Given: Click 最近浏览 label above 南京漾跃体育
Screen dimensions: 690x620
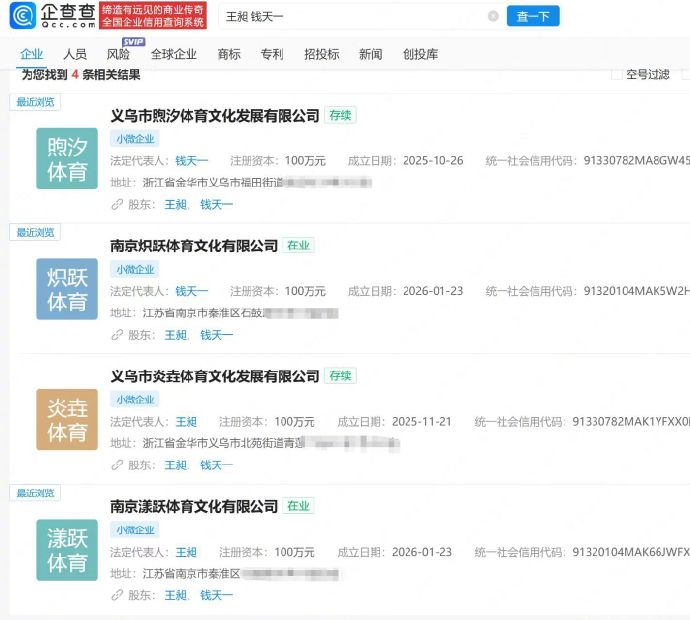Looking at the screenshot, I should point(35,493).
